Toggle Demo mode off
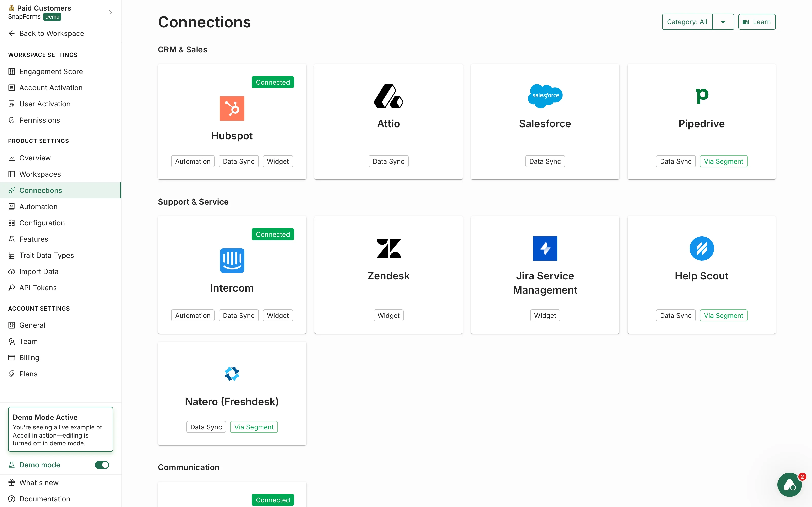 pos(102,465)
